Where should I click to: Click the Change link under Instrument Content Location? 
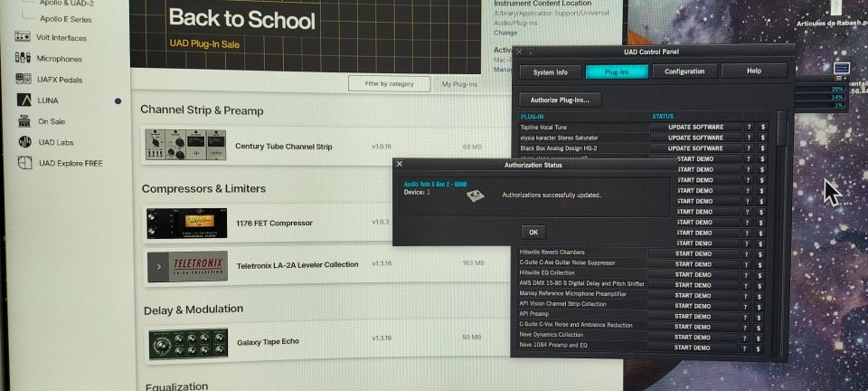[505, 33]
